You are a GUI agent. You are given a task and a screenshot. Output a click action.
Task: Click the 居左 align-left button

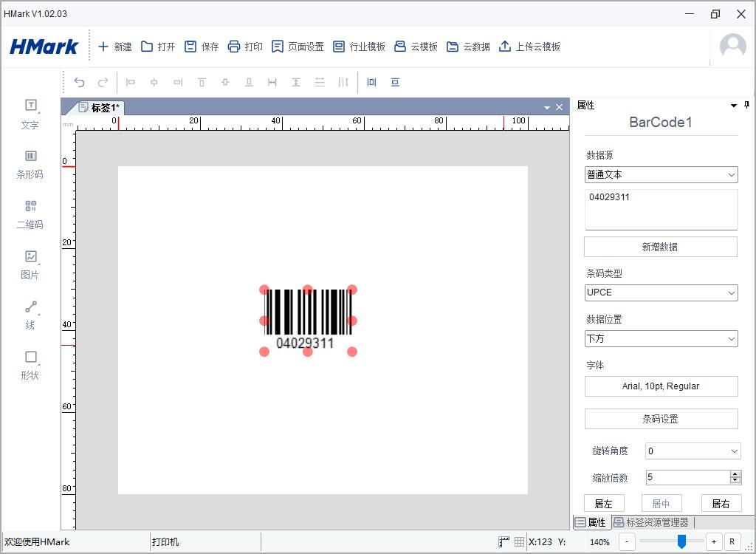tap(604, 503)
